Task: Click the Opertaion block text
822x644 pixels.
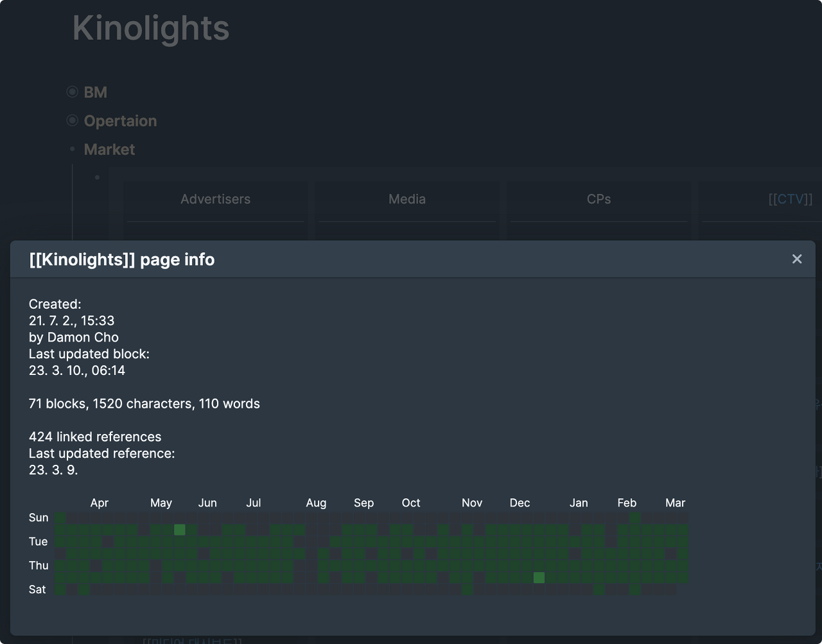Action: [121, 121]
